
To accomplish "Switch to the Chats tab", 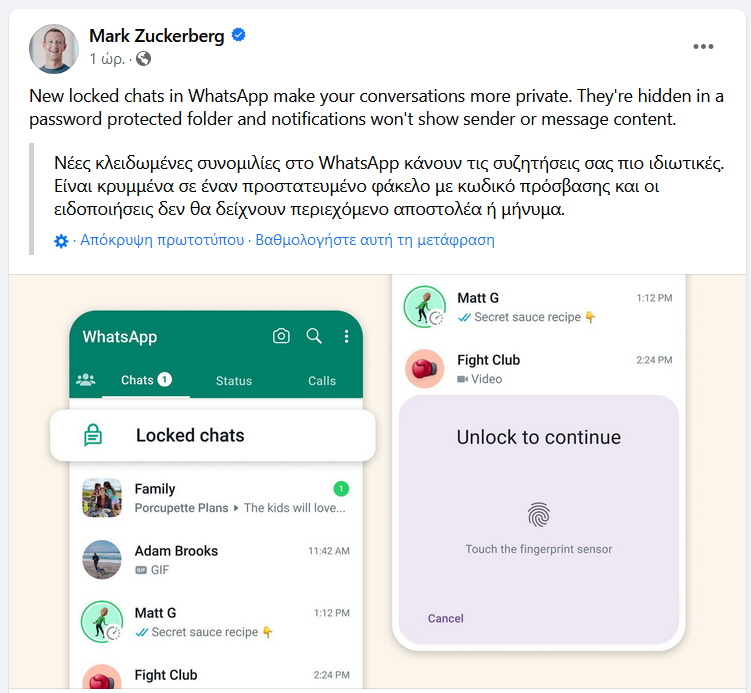I will pyautogui.click(x=146, y=380).
